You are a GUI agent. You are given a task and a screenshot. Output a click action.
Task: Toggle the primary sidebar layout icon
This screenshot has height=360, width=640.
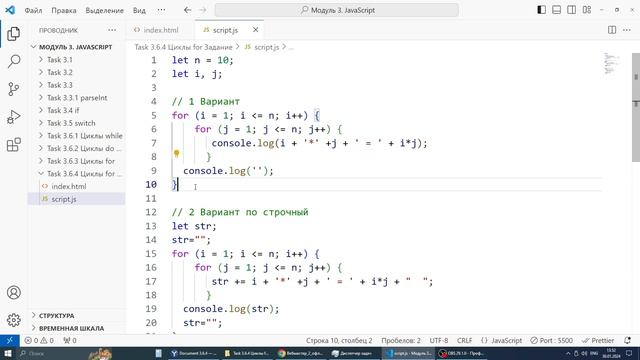point(541,10)
